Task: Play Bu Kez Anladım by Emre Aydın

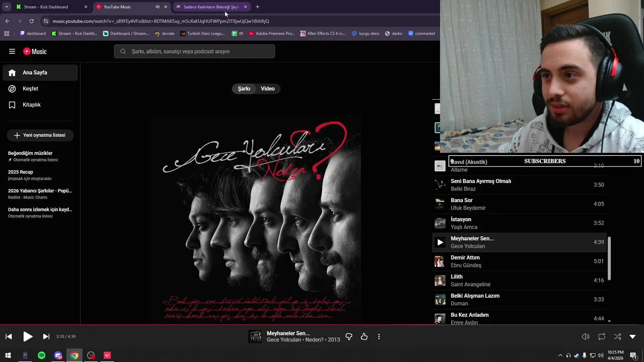Action: pos(520,318)
